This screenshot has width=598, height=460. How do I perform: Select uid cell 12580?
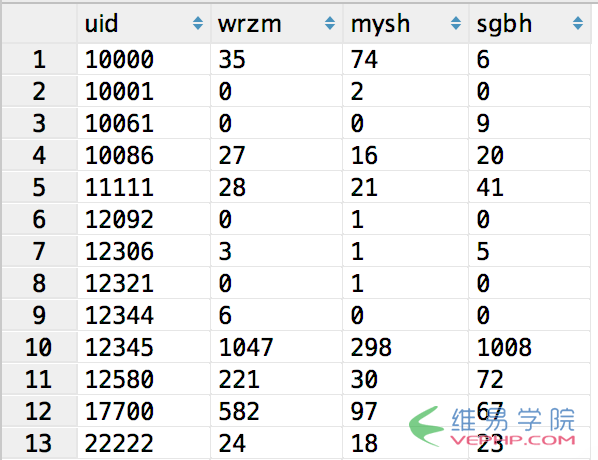pos(143,380)
